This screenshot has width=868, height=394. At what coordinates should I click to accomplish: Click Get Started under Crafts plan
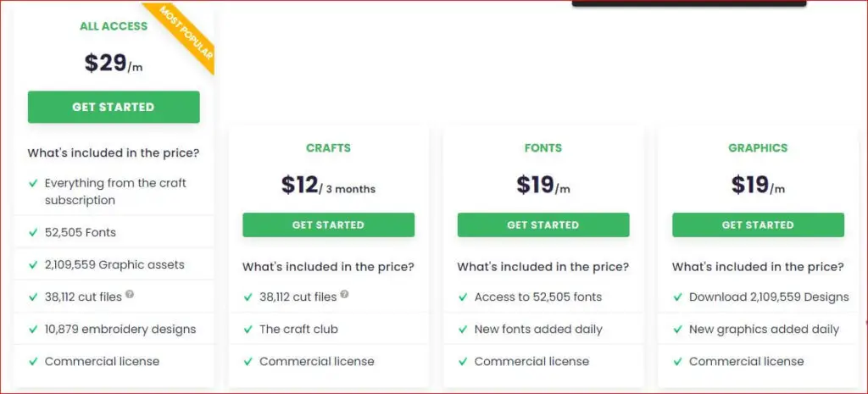point(328,225)
